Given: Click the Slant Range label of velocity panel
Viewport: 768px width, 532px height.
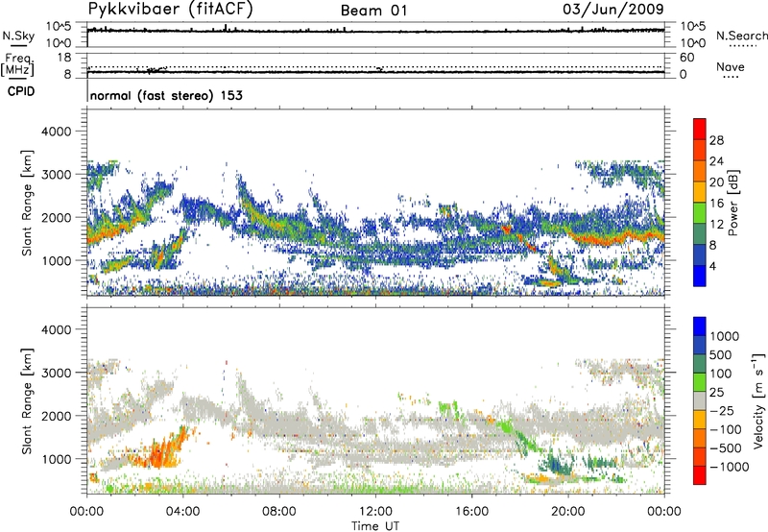Looking at the screenshot, I should [27, 400].
